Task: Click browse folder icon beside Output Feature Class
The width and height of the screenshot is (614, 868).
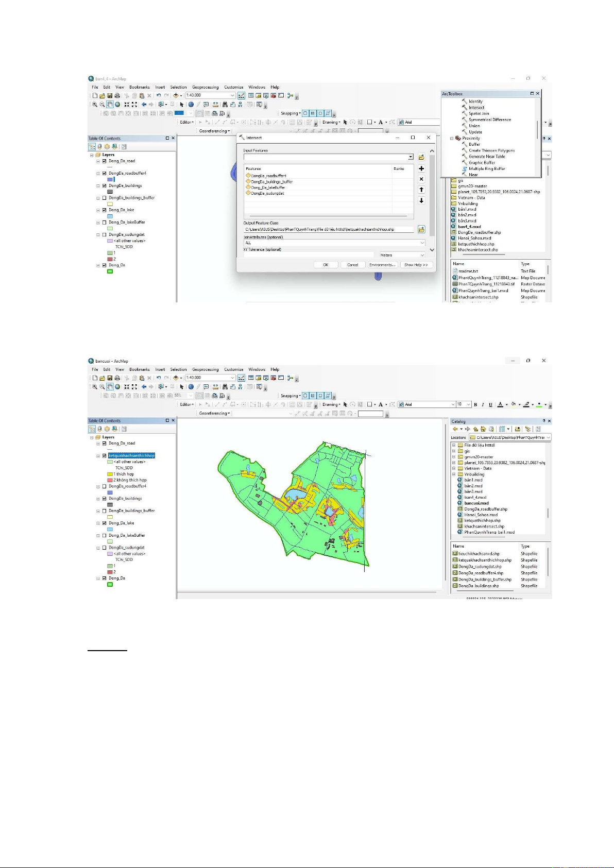Action: tap(421, 229)
